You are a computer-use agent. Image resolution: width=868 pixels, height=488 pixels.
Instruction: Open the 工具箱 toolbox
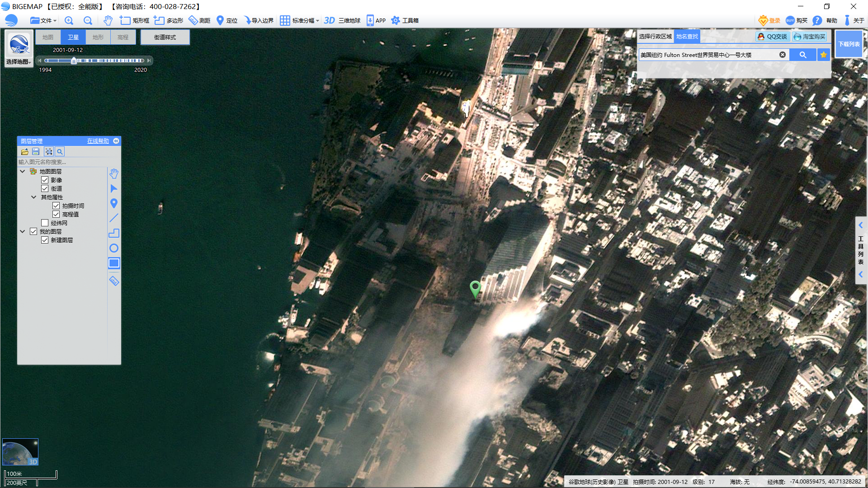tap(405, 20)
